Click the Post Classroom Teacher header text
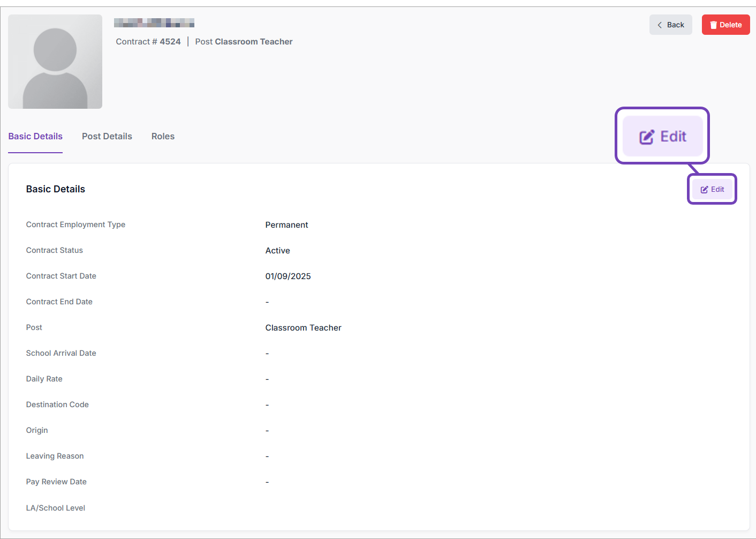Viewport: 756px width, 539px height. coord(244,42)
